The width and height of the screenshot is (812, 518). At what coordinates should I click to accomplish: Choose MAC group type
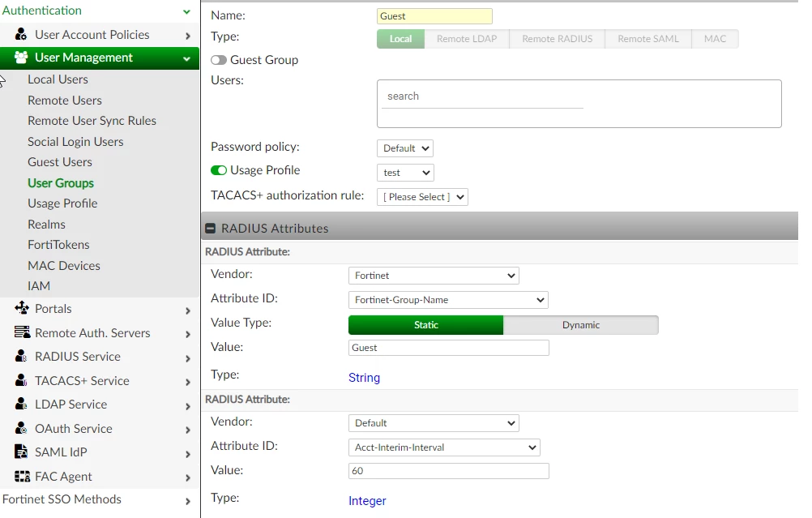click(x=715, y=39)
